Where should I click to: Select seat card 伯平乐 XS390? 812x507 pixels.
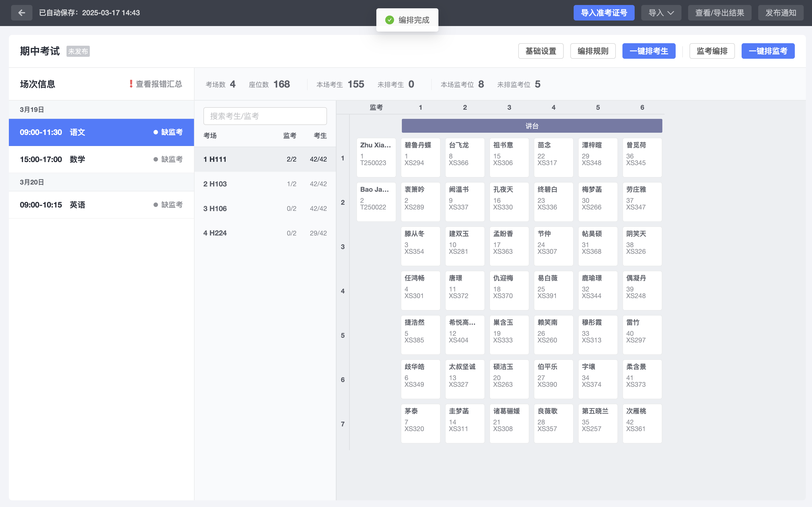point(553,379)
